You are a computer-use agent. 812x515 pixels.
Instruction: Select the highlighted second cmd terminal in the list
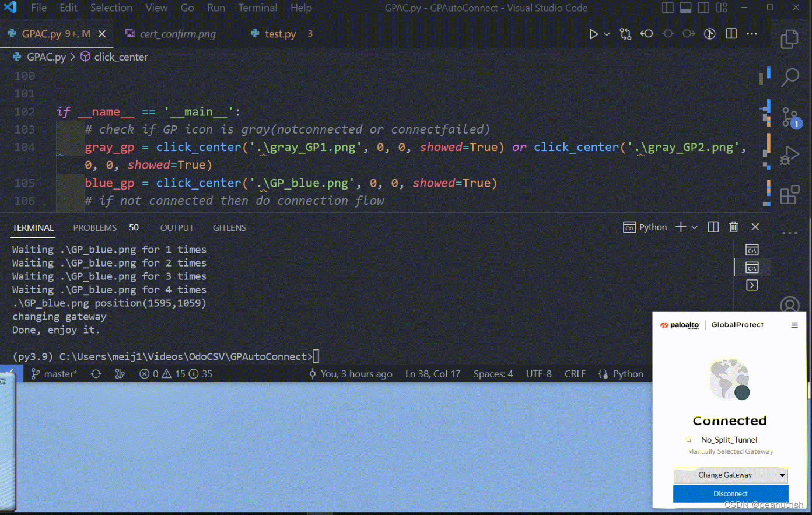click(x=752, y=267)
